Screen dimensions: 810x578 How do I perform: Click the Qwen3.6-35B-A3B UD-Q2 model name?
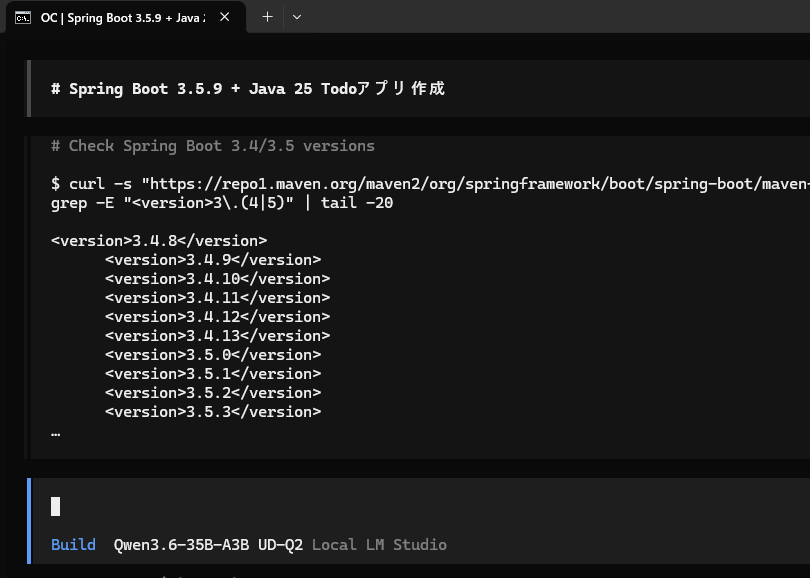[208, 544]
